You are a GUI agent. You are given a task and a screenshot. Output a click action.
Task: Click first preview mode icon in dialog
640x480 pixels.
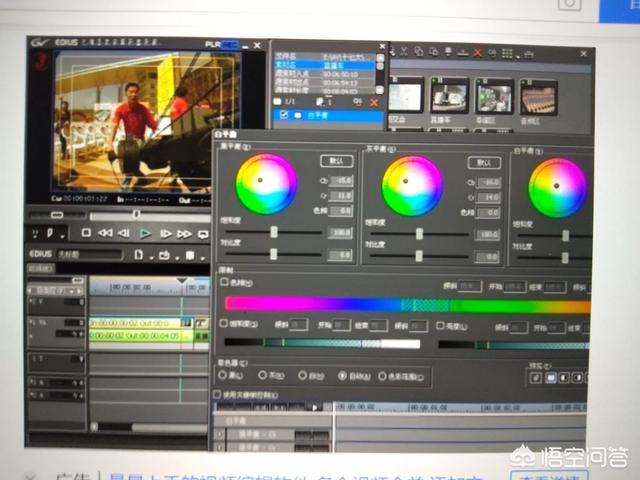pyautogui.click(x=536, y=378)
